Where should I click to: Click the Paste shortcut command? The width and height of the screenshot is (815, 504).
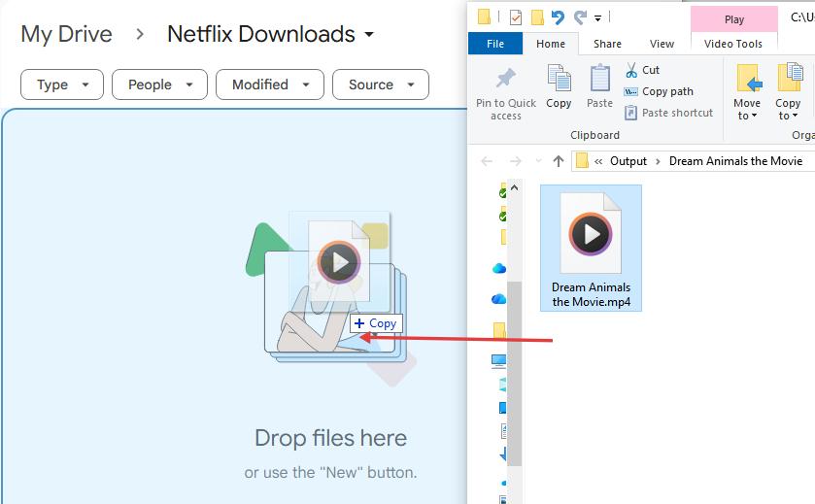[668, 113]
